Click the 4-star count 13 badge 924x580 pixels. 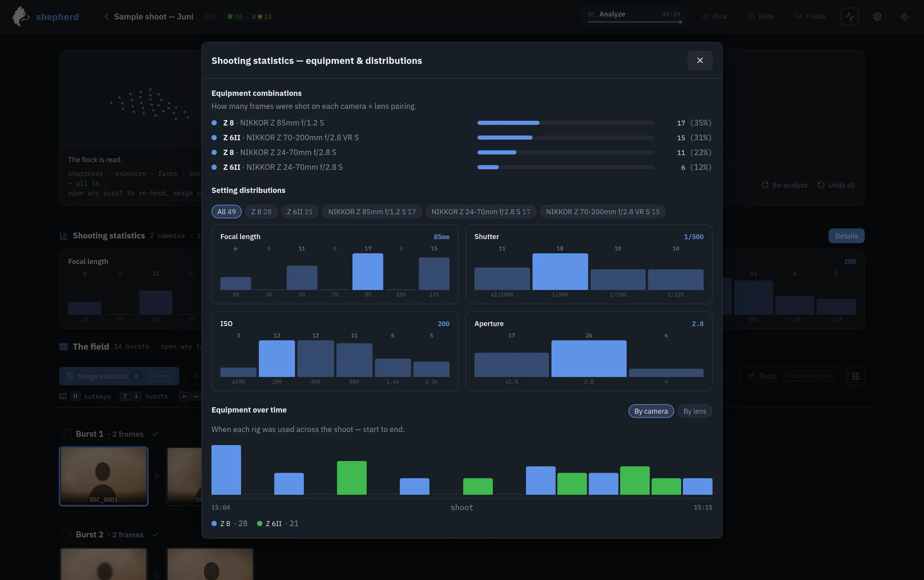tap(261, 17)
